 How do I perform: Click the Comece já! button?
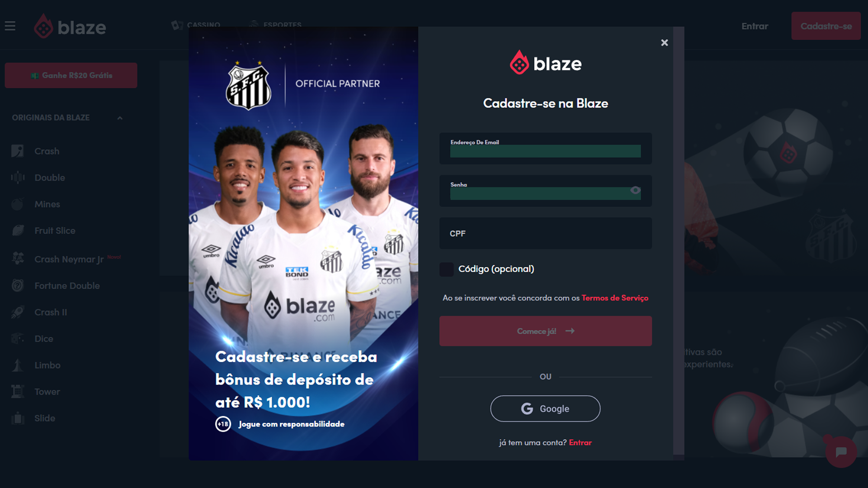545,331
